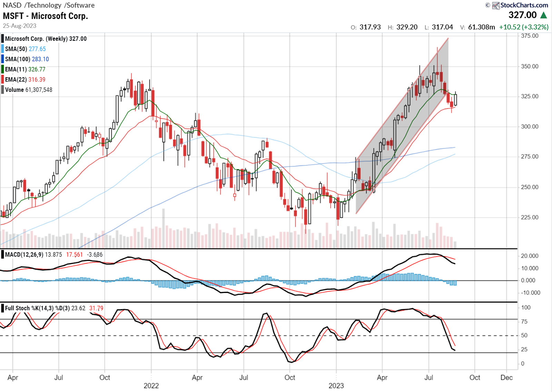This screenshot has width=552, height=392.
Task: Click the stochastic %D value '31.79'
Action: [96, 308]
